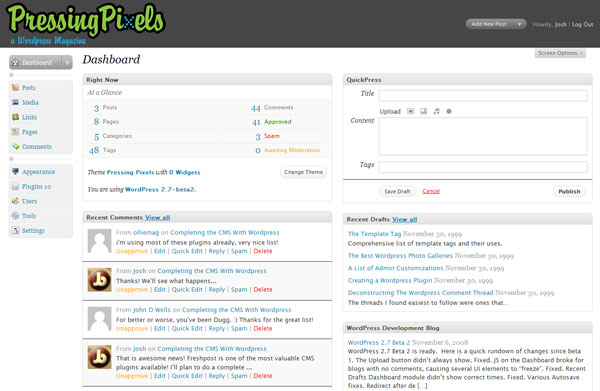This screenshot has width=600, height=391.
Task: Open the Links section icon
Action: [x=15, y=117]
